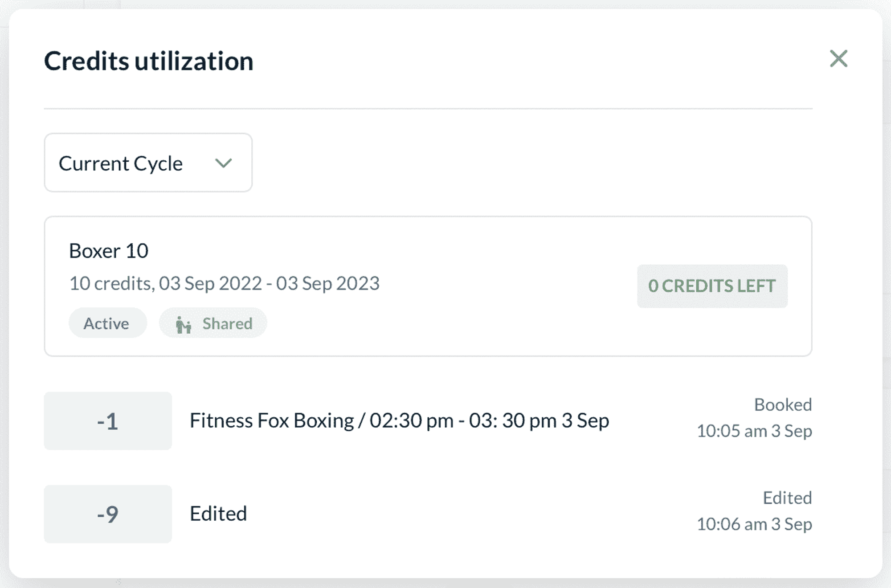Click the Current Cycle label text
The image size is (891, 588).
pyautogui.click(x=121, y=163)
